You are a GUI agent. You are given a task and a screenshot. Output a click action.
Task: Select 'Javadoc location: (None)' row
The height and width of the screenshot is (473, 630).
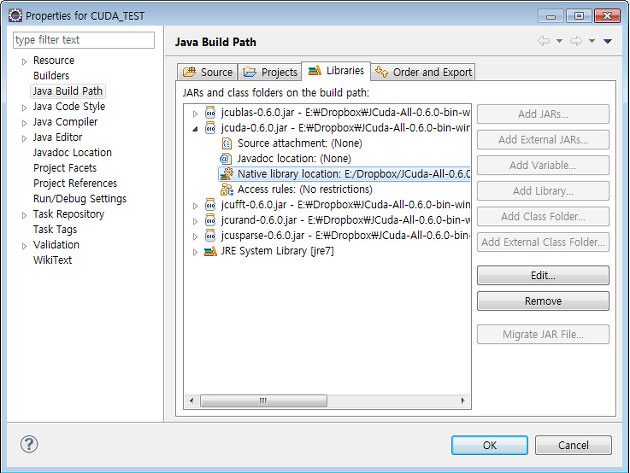[294, 159]
